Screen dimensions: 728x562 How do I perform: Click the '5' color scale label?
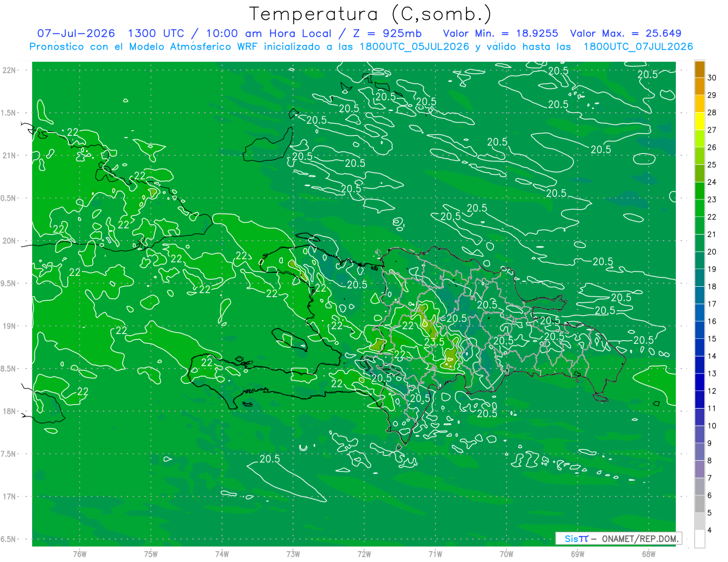(x=709, y=513)
